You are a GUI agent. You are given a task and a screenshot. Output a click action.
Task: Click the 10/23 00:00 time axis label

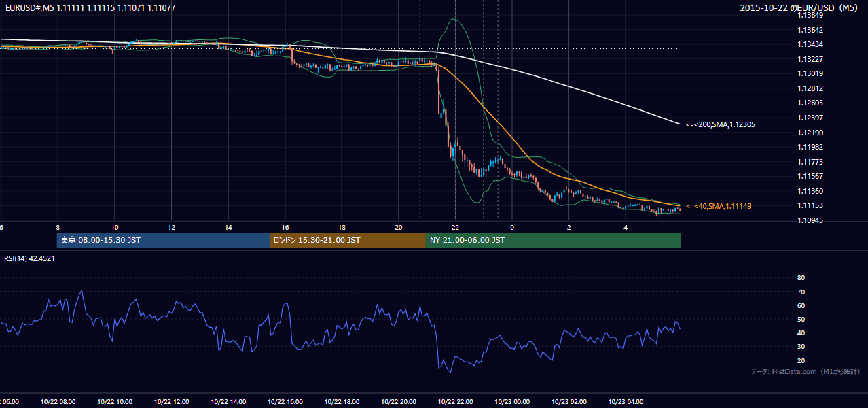[x=512, y=402]
